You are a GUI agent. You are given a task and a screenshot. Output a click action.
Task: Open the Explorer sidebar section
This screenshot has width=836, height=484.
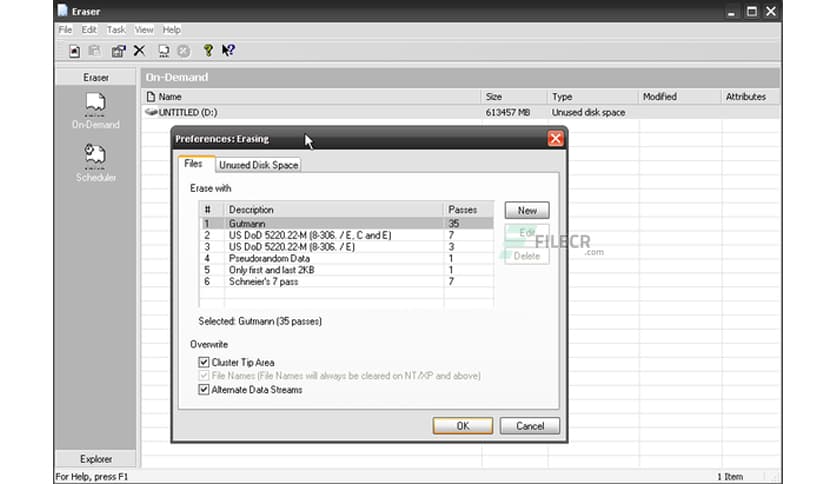pos(96,459)
